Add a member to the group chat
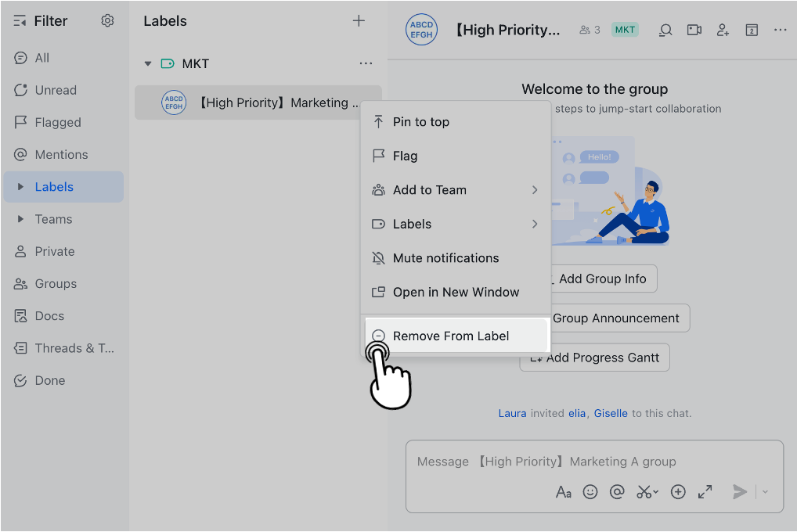This screenshot has width=797, height=532. (x=723, y=30)
